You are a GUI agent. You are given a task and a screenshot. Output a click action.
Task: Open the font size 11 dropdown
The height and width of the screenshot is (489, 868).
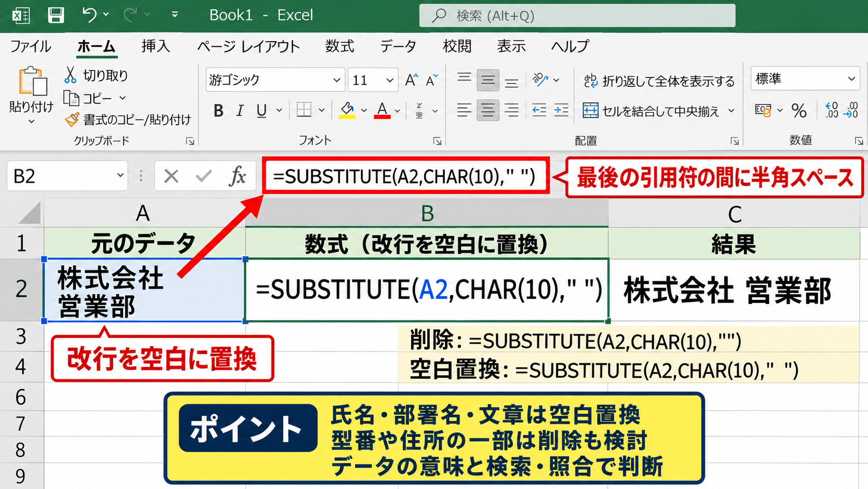click(390, 80)
